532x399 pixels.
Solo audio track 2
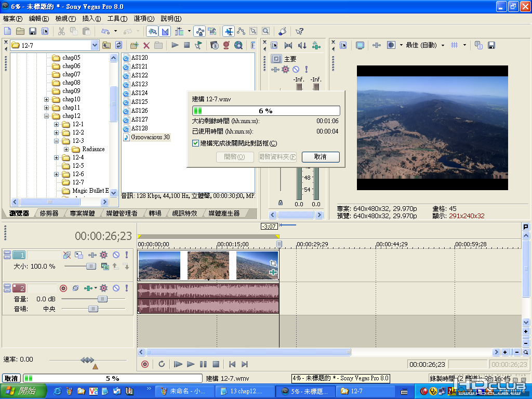[x=126, y=288]
